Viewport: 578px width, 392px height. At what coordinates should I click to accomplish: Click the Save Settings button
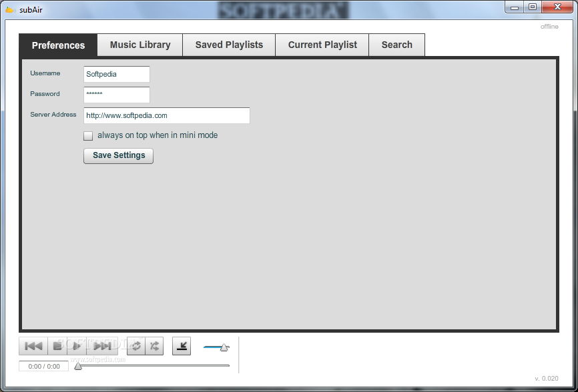[x=118, y=156]
